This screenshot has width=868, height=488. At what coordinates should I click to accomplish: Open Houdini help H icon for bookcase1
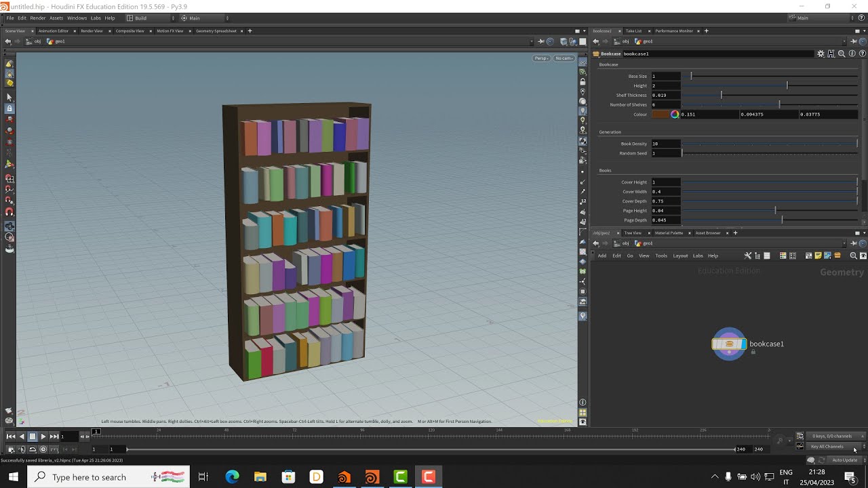831,54
